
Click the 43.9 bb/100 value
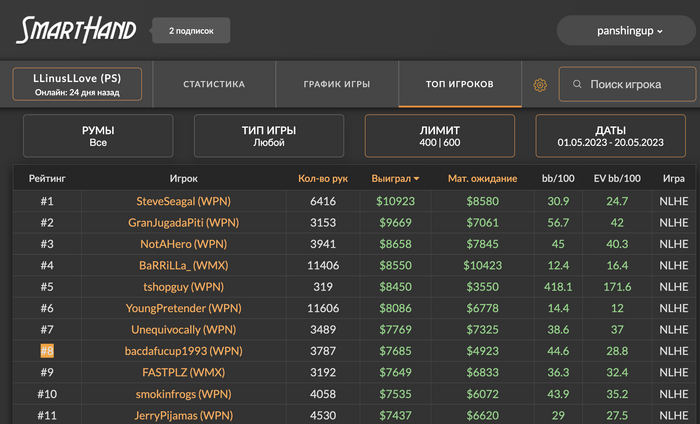click(558, 394)
